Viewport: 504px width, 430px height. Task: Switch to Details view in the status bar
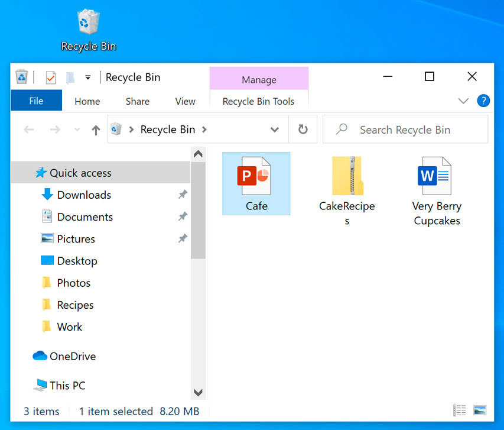point(459,410)
